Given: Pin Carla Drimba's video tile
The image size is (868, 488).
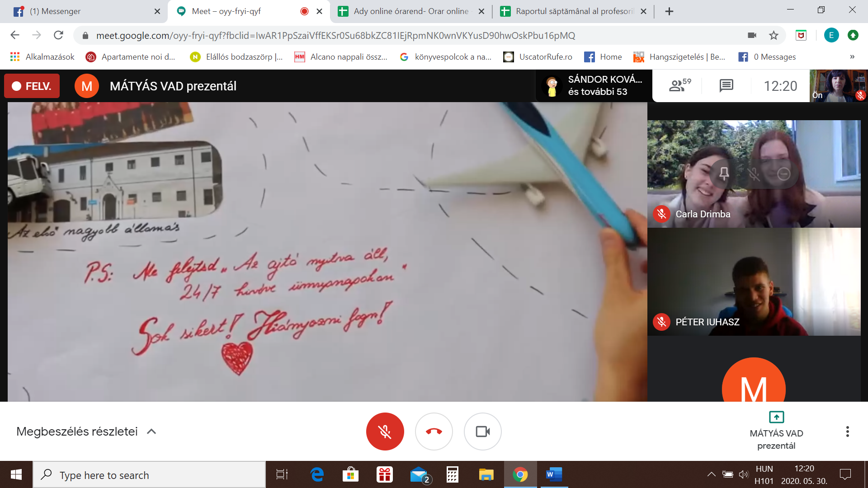Looking at the screenshot, I should pyautogui.click(x=724, y=174).
